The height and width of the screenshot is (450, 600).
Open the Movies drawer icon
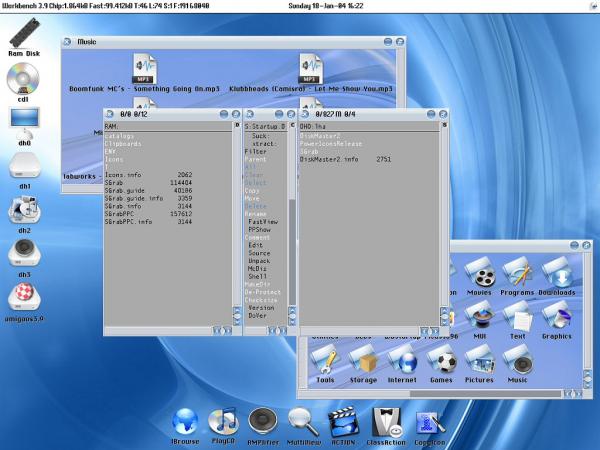(x=479, y=273)
